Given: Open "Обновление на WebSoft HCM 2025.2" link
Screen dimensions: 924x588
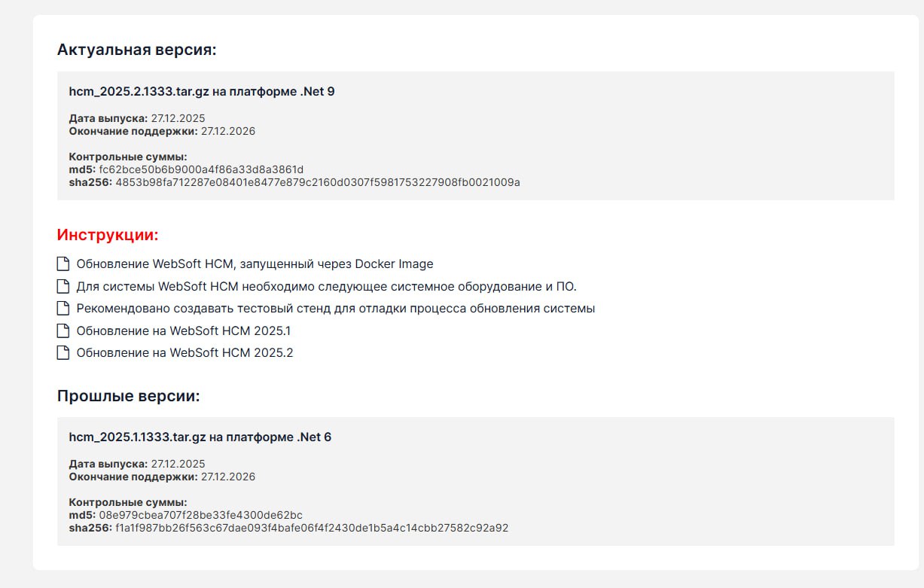Looking at the screenshot, I should coord(184,352).
